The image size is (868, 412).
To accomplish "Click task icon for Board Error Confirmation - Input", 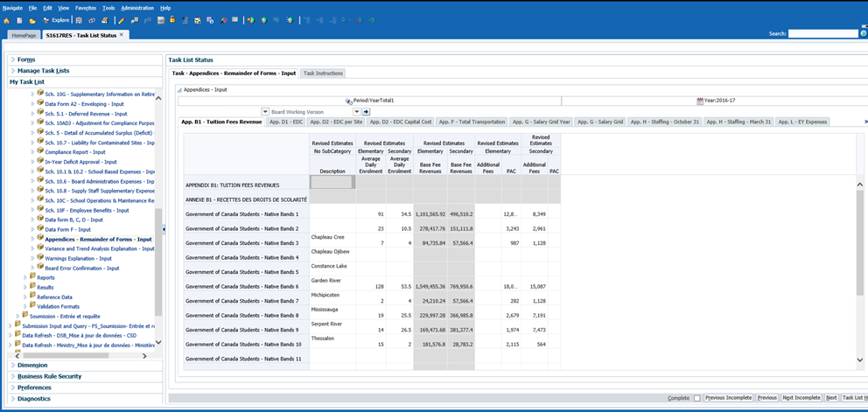I will 40,268.
